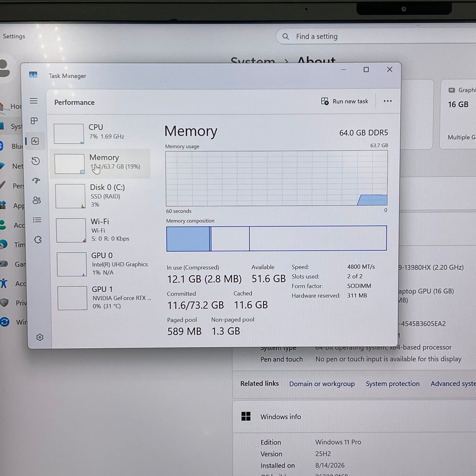The image size is (476, 476).
Task: Open System protection link
Action: pyautogui.click(x=393, y=383)
